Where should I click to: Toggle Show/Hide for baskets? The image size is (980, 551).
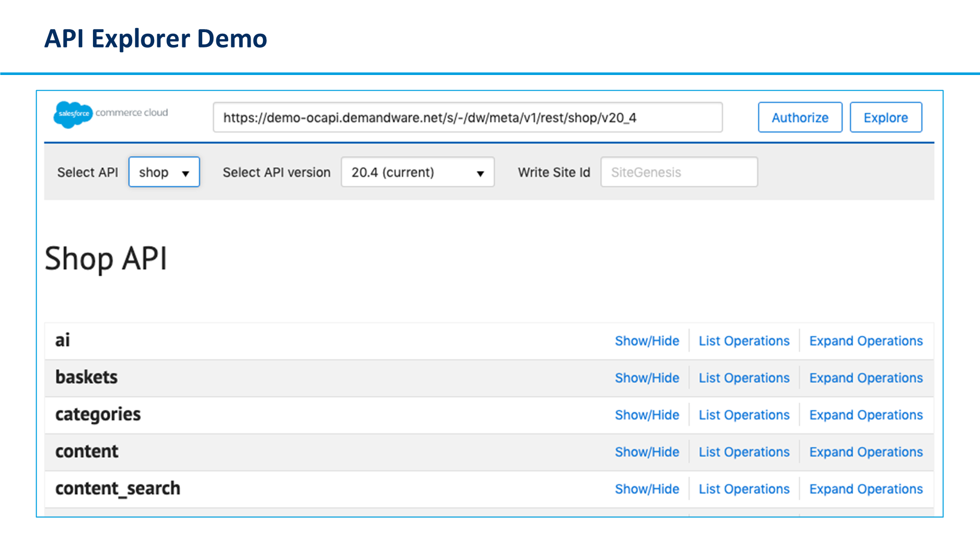click(647, 378)
